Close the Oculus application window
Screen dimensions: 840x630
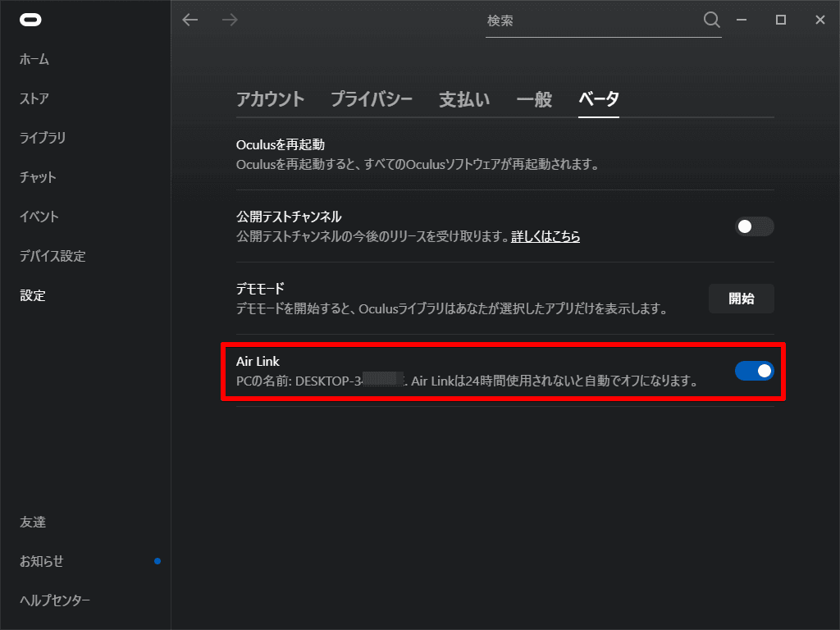click(820, 20)
